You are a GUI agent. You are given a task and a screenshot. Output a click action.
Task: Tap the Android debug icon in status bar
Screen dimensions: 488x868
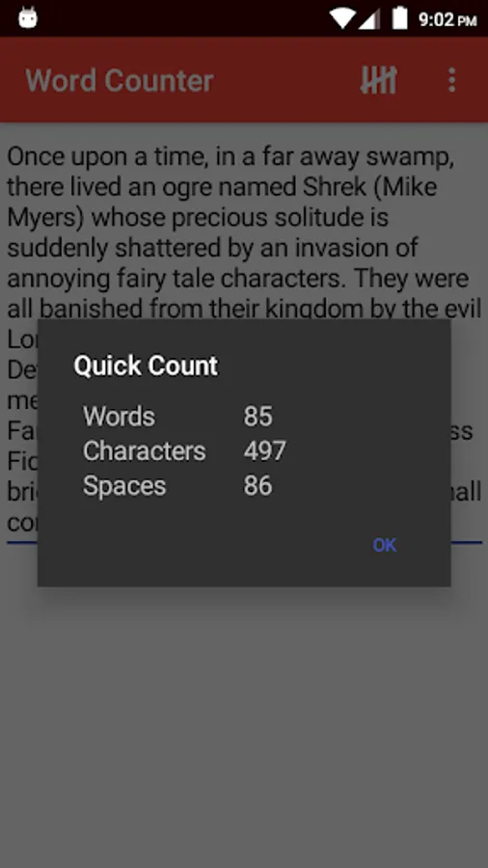[28, 18]
